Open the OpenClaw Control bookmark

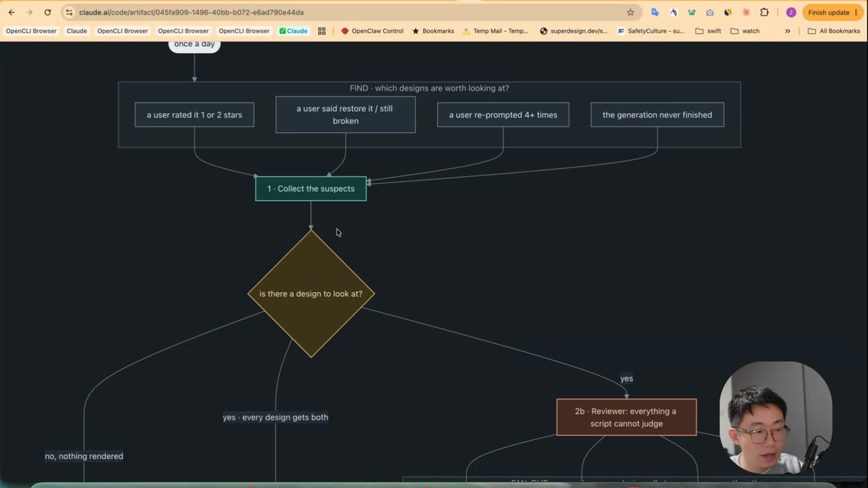(x=372, y=30)
